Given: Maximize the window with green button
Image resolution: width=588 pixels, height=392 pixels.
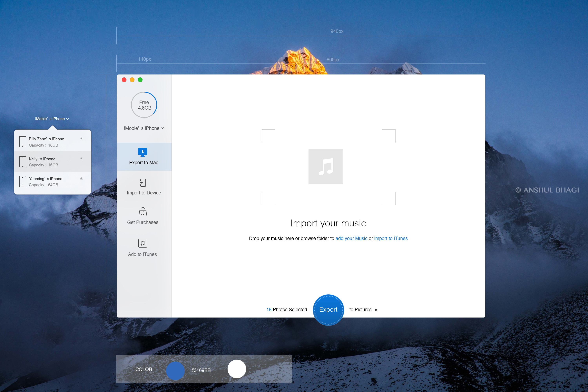Looking at the screenshot, I should [140, 80].
